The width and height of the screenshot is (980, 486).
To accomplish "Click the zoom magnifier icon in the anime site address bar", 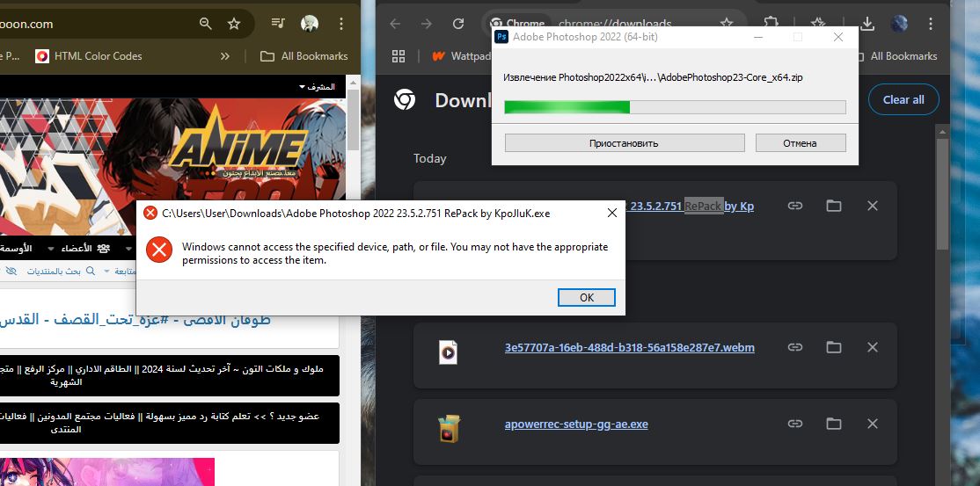I will tap(205, 24).
